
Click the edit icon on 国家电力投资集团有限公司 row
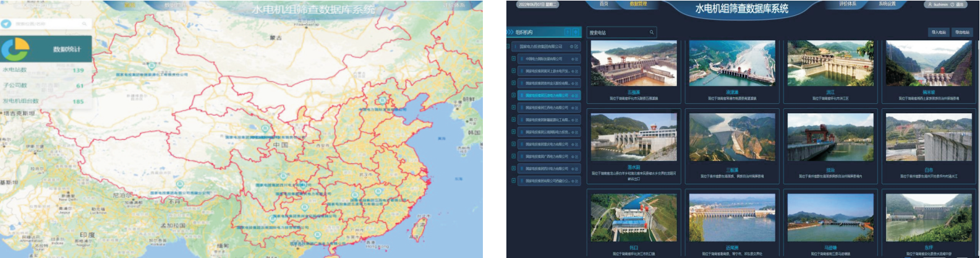coord(576,46)
